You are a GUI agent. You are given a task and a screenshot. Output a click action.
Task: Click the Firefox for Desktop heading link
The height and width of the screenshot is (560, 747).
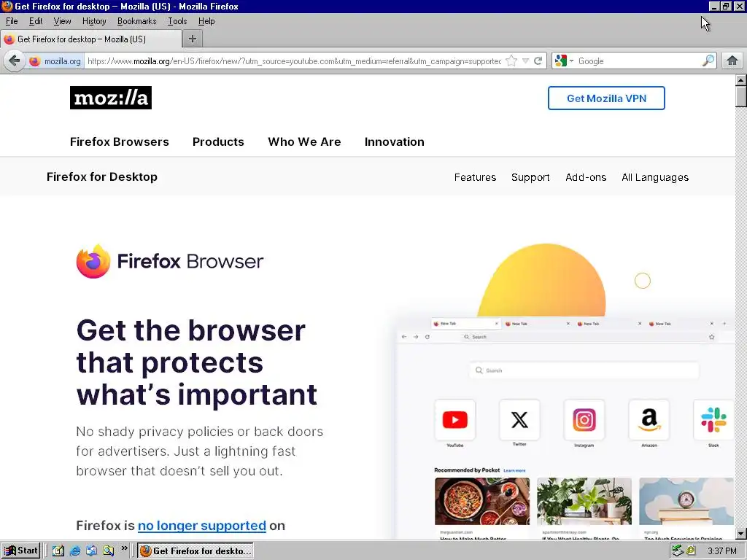(102, 176)
